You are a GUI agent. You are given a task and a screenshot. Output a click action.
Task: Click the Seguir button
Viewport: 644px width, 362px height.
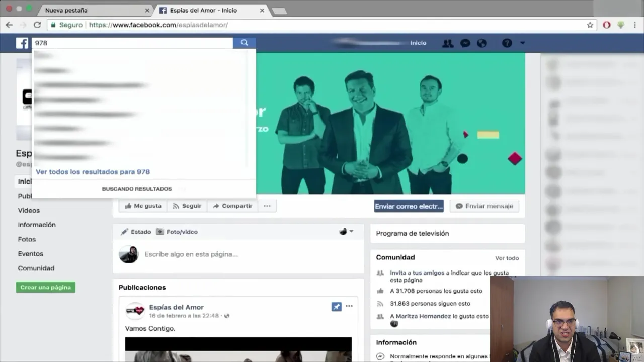[187, 206]
